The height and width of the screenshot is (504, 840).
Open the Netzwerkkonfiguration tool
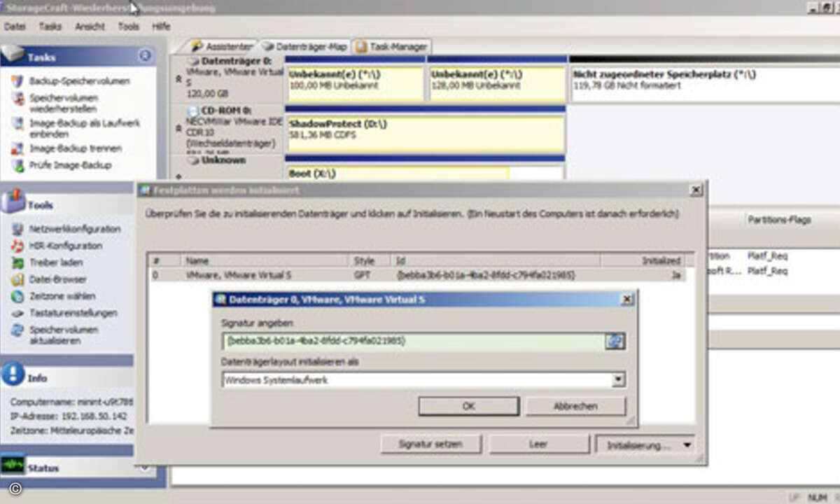click(75, 229)
